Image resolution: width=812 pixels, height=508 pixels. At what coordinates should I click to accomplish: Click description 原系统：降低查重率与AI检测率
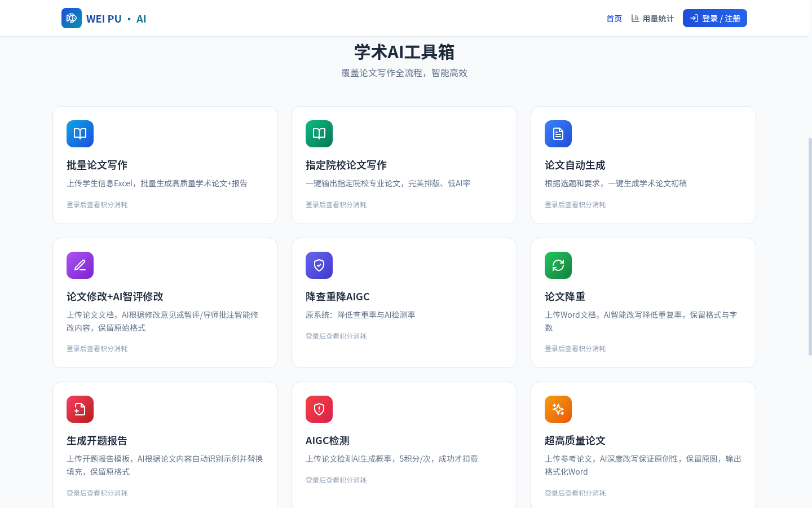point(360,314)
